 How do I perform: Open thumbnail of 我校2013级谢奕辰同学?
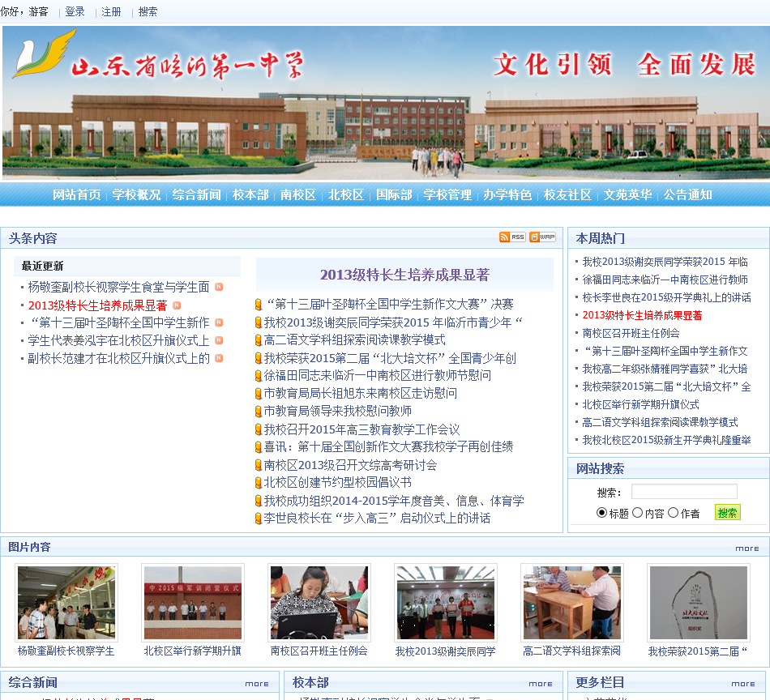pos(446,603)
